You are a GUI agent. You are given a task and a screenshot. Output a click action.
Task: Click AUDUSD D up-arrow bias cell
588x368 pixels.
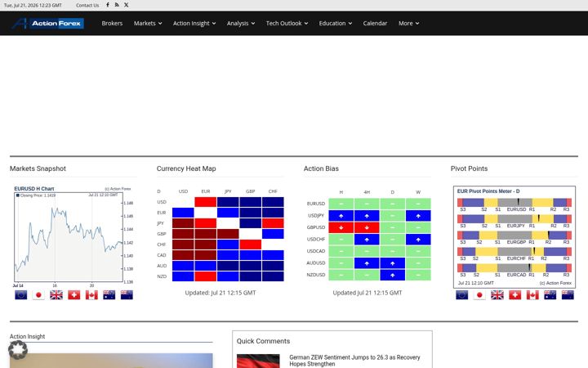coord(392,263)
